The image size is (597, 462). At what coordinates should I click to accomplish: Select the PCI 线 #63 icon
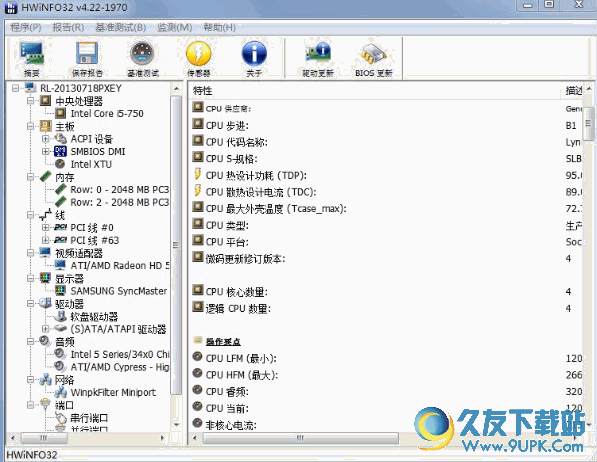[61, 240]
